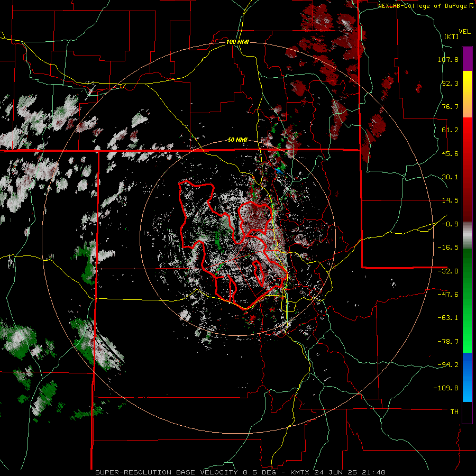Screen dimensions: 476x476
Task: Click the -94.2 legend value
Action: 448,365
